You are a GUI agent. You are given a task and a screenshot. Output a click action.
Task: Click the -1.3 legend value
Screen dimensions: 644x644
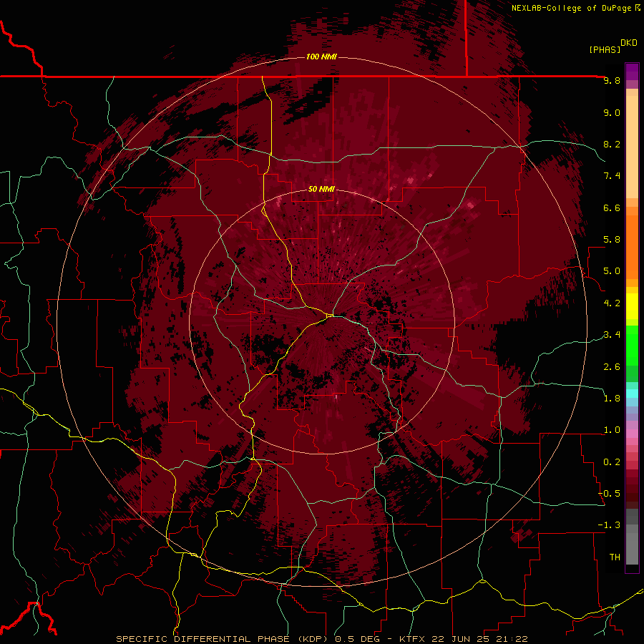pyautogui.click(x=609, y=525)
